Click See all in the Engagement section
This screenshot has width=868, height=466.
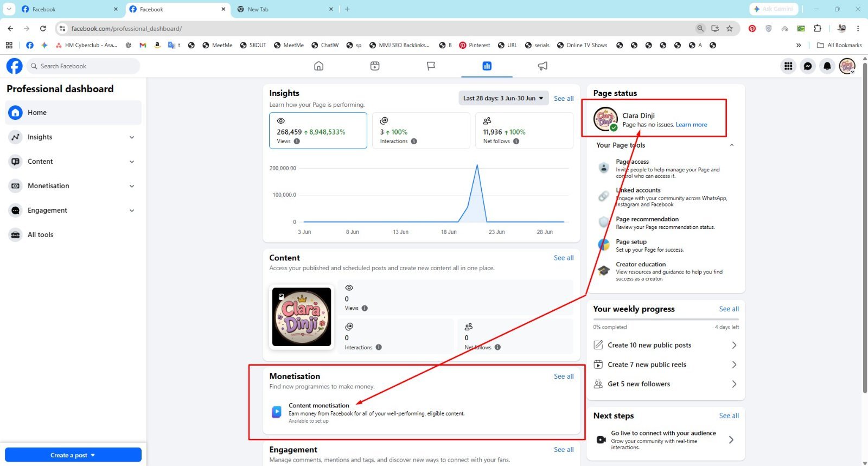tap(564, 450)
